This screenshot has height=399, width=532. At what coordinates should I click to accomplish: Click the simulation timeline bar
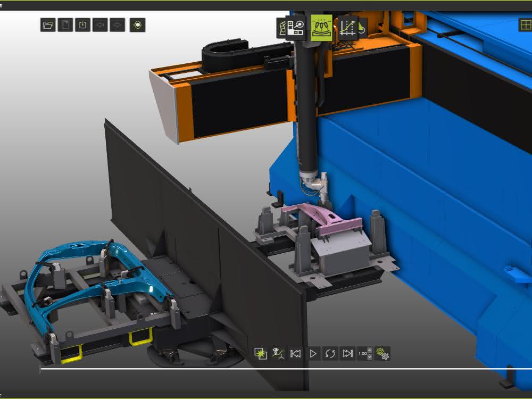[286, 369]
